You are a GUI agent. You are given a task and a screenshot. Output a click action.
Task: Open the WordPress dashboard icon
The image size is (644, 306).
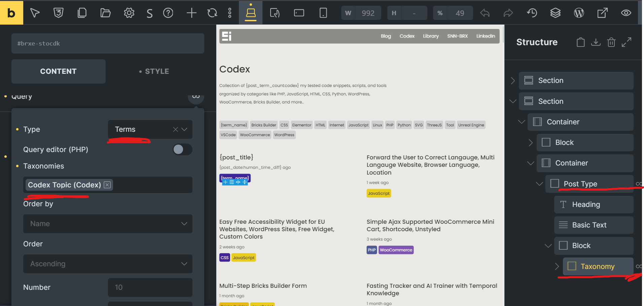579,13
